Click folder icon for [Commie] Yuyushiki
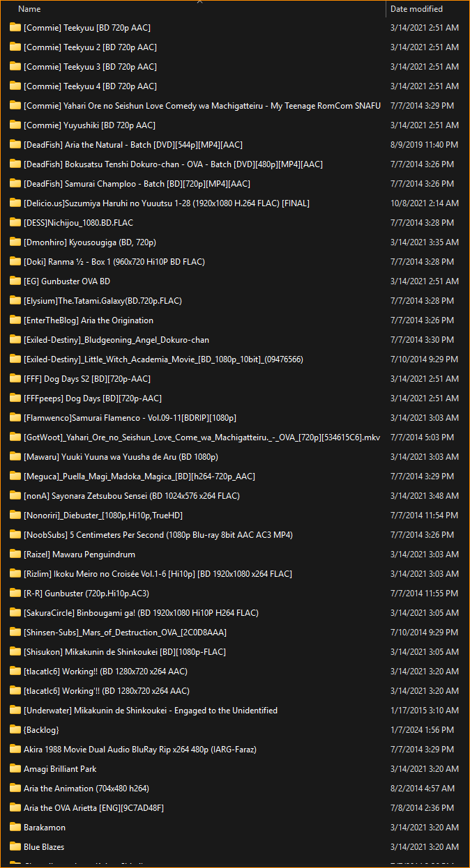The height and width of the screenshot is (868, 470). coord(15,125)
